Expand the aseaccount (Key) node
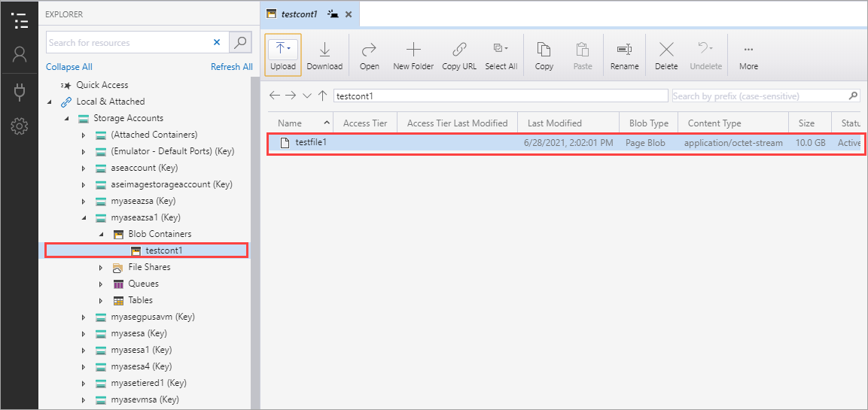This screenshot has width=868, height=410. point(84,169)
